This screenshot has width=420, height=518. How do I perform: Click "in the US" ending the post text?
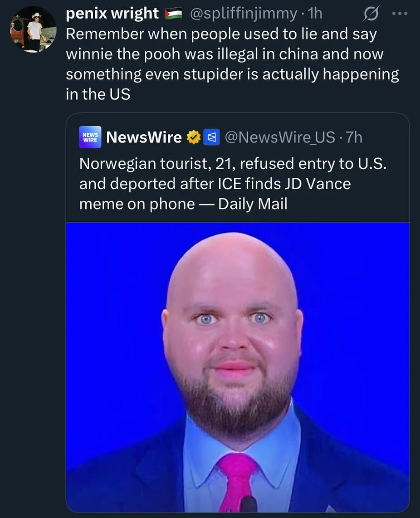98,95
